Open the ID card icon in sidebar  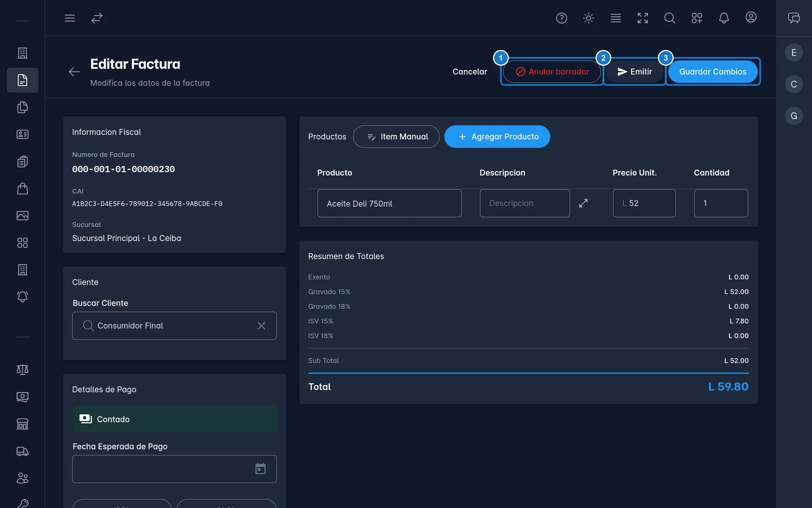[23, 135]
